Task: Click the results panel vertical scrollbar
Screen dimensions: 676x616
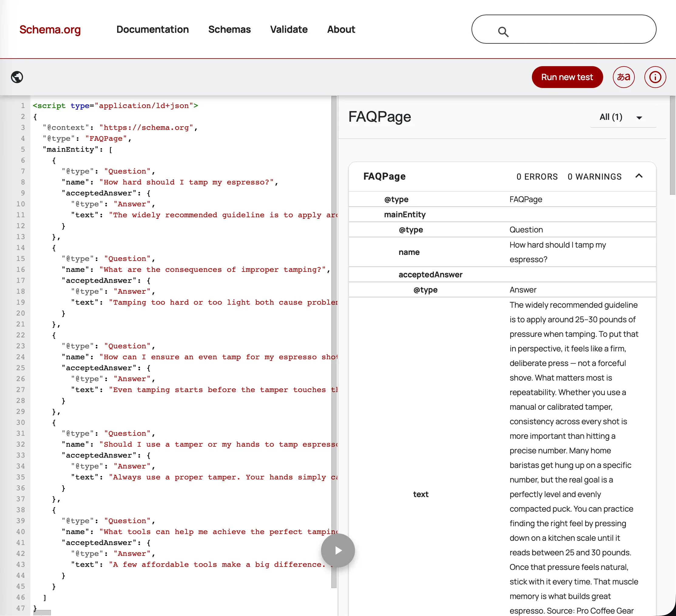Action: tap(672, 145)
